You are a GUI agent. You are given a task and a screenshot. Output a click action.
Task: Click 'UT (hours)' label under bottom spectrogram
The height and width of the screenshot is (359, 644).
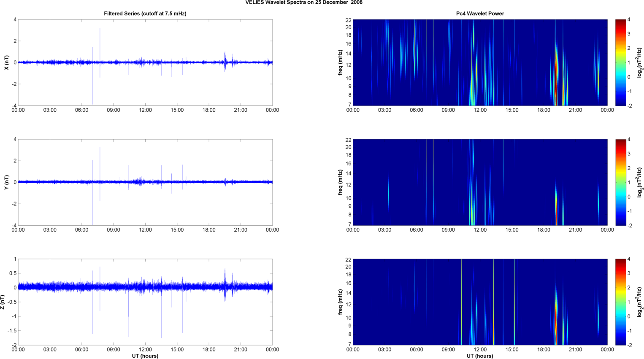pyautogui.click(x=480, y=356)
